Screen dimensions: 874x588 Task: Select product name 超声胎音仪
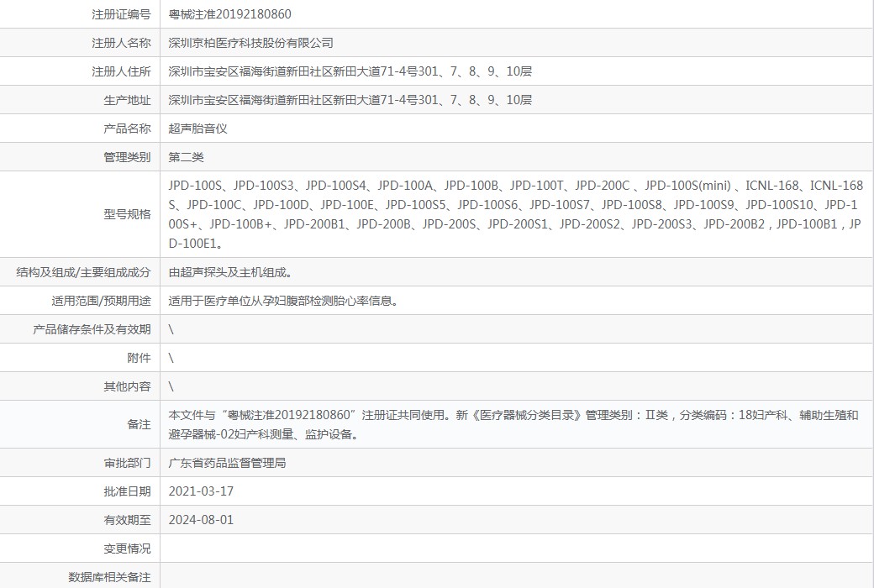(197, 129)
